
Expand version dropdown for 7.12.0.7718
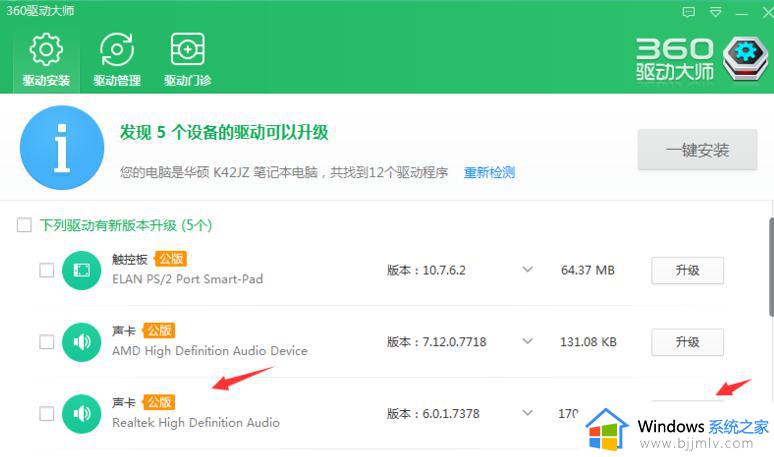click(x=528, y=341)
